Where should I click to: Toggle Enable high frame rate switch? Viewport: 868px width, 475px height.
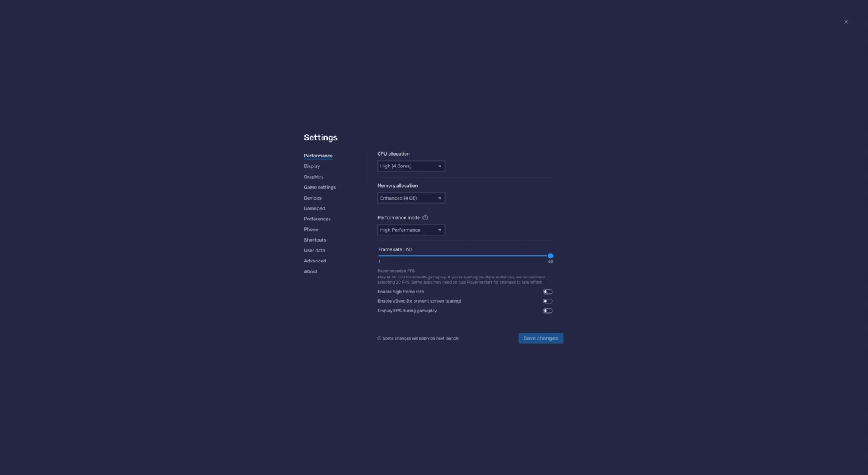pos(547,292)
